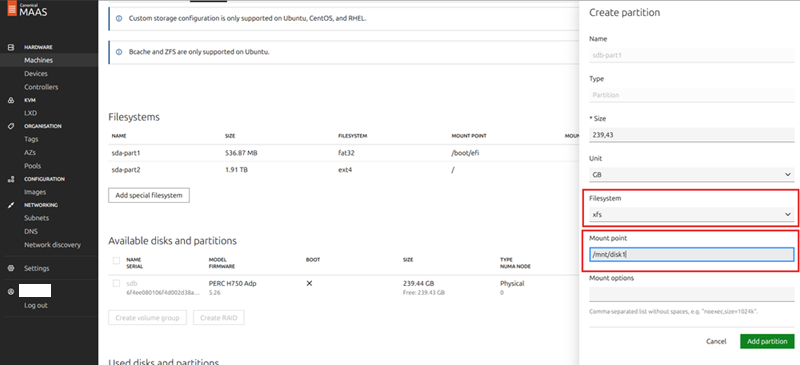
Task: Click the Name field showing sdb-part1
Action: [691, 55]
